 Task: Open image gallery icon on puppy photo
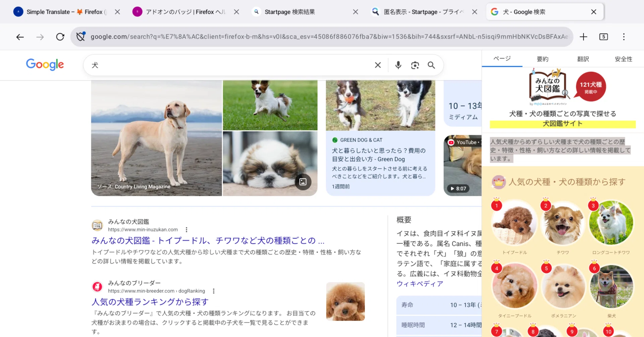click(303, 182)
